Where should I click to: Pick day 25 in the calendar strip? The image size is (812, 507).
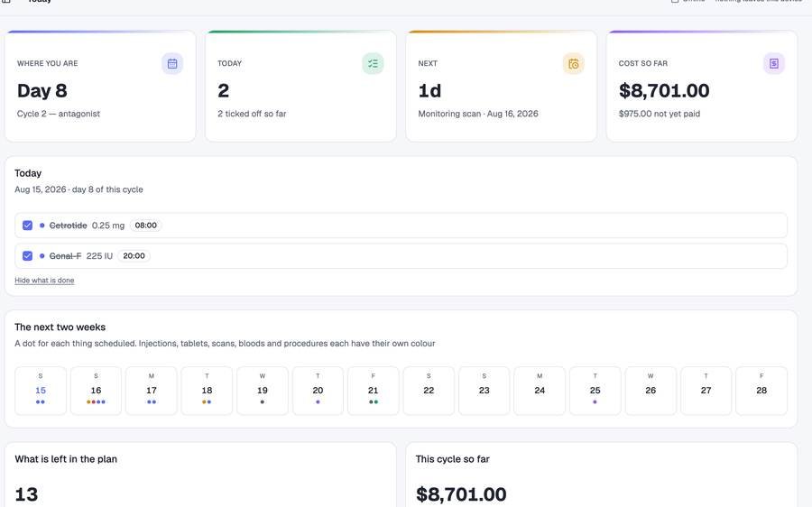[x=595, y=391]
